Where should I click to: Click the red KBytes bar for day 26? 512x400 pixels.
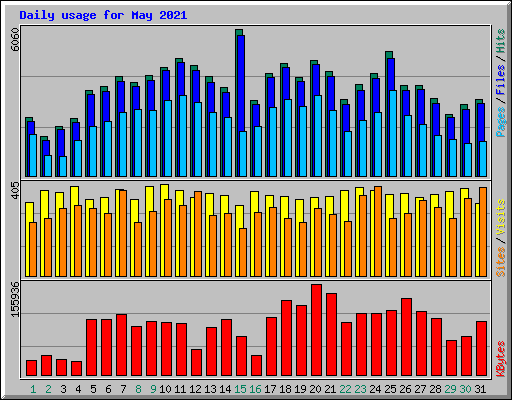point(406,337)
